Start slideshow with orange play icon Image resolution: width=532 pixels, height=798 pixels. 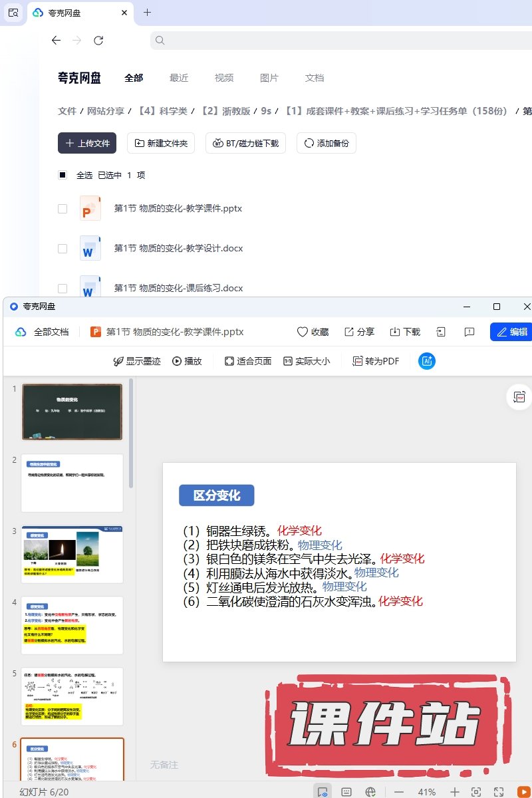click(523, 792)
